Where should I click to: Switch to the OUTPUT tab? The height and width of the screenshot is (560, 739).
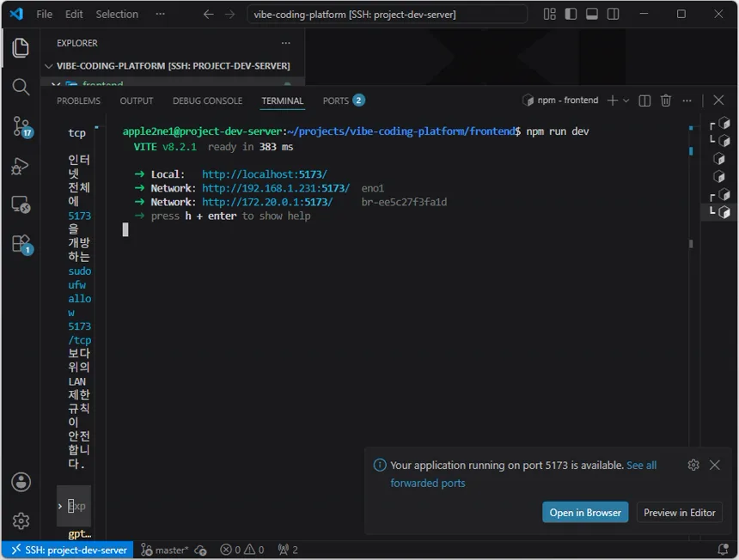(x=137, y=100)
